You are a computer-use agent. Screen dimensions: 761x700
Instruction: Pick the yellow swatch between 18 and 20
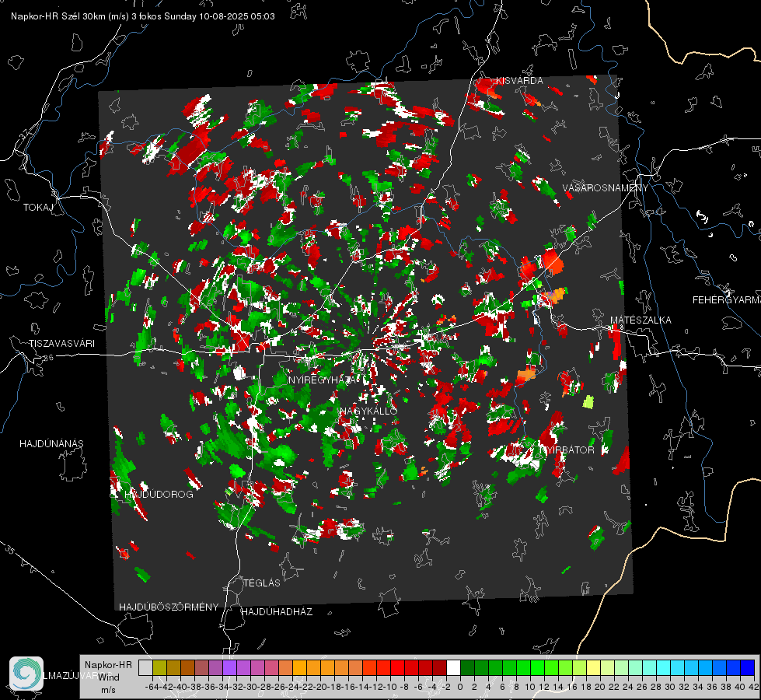593,667
